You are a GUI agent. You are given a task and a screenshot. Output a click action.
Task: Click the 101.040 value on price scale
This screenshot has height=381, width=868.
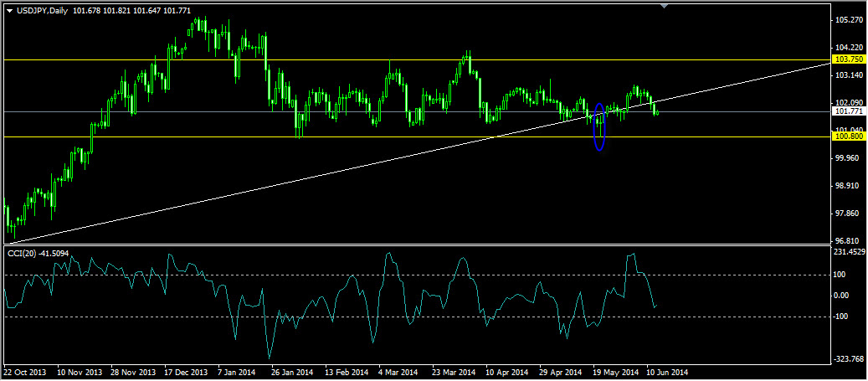850,131
